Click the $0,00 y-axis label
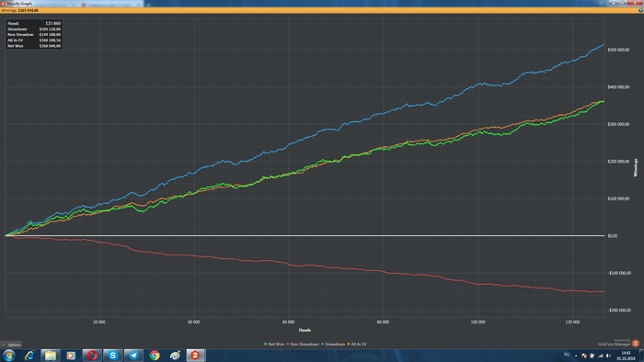644x362 pixels. tap(612, 236)
